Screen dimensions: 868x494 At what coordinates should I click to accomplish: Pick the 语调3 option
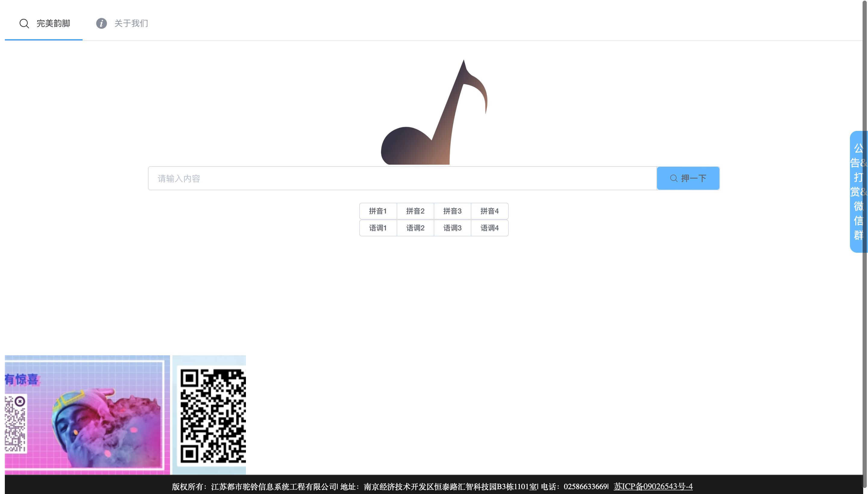pos(452,228)
